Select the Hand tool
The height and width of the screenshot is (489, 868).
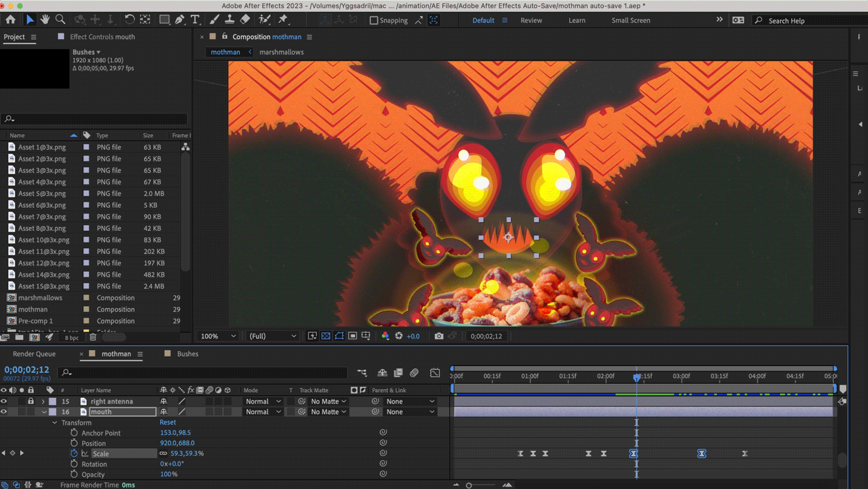tap(45, 20)
